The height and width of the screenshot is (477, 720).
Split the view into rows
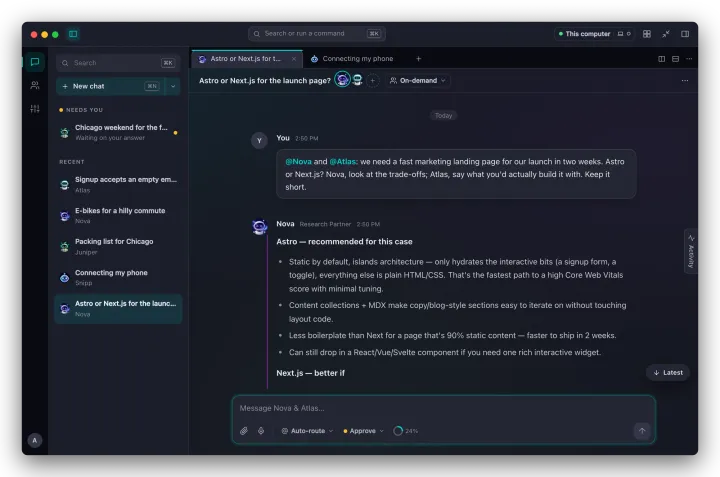click(675, 59)
